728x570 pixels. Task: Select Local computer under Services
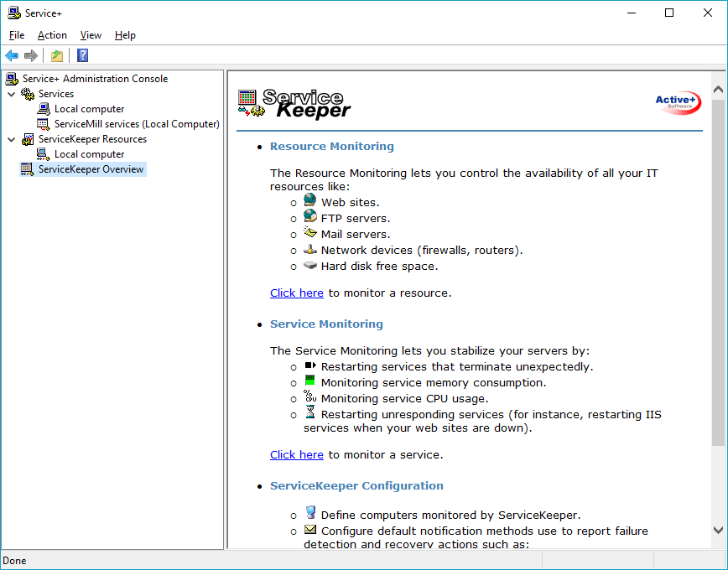[x=89, y=109]
